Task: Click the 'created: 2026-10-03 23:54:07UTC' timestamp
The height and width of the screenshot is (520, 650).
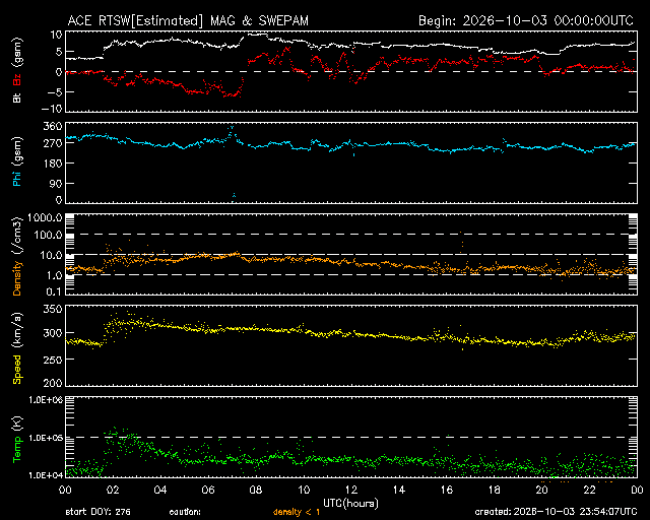Action: pyautogui.click(x=556, y=512)
